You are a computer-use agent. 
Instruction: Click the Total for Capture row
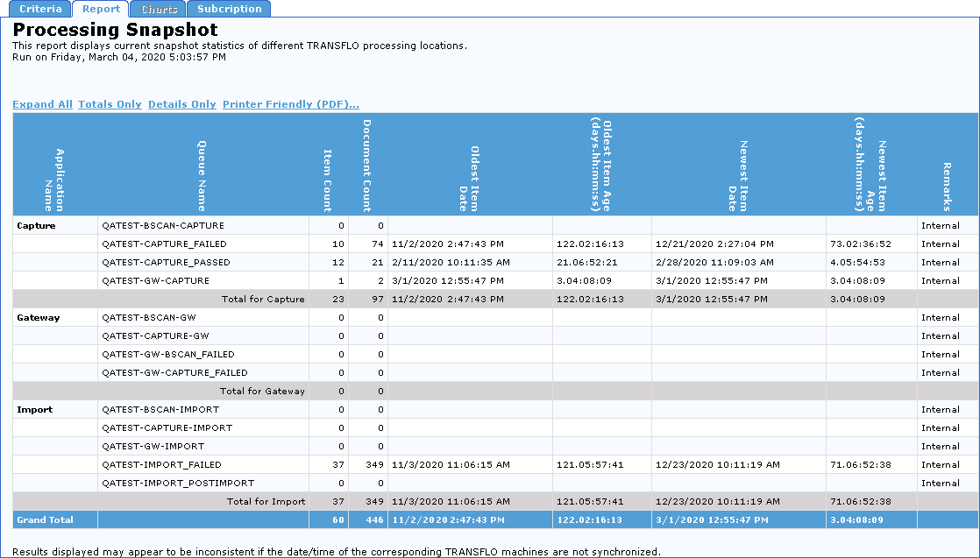(x=263, y=300)
